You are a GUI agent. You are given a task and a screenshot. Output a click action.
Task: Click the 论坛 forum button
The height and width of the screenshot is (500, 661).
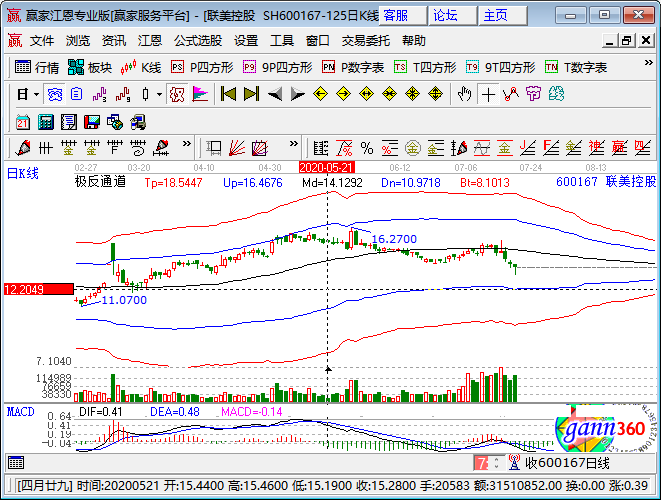(x=452, y=16)
